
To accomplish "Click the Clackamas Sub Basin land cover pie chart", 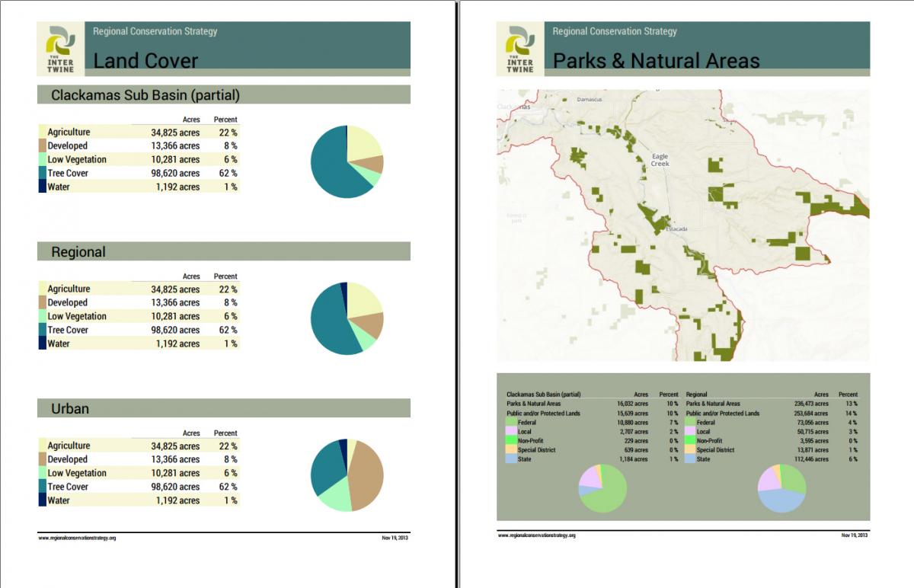I will tap(347, 162).
